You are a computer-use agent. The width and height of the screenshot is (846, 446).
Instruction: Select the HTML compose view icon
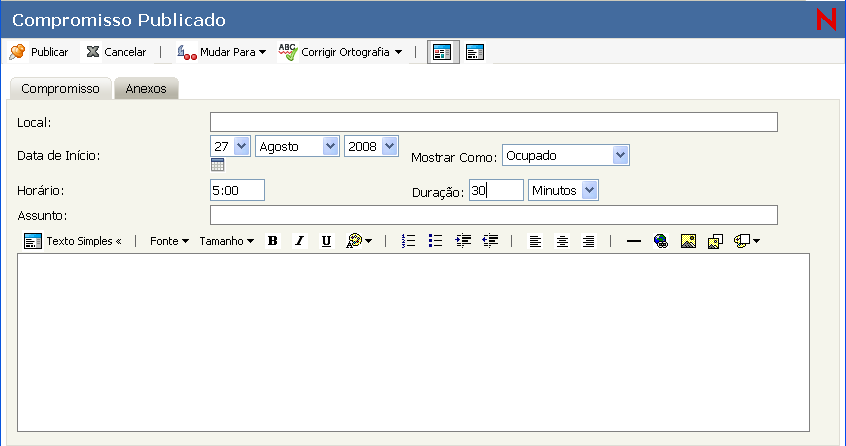pyautogui.click(x=443, y=52)
